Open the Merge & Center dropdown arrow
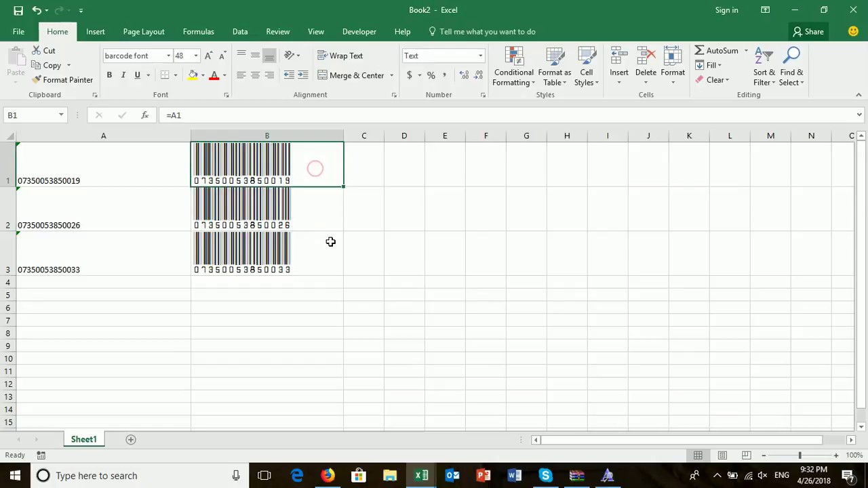Image resolution: width=868 pixels, height=488 pixels. pos(391,75)
